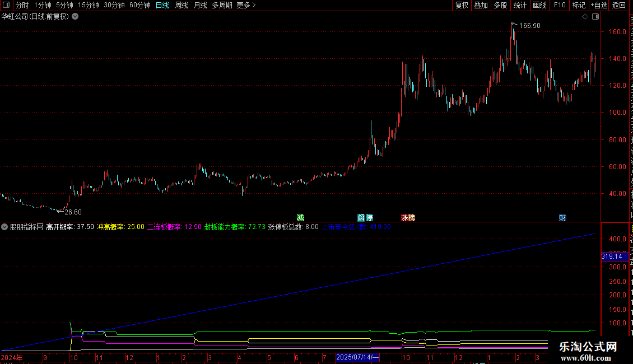Select the 30分钟 period tab
Screen dimensions: 633x364
[x=114, y=5]
